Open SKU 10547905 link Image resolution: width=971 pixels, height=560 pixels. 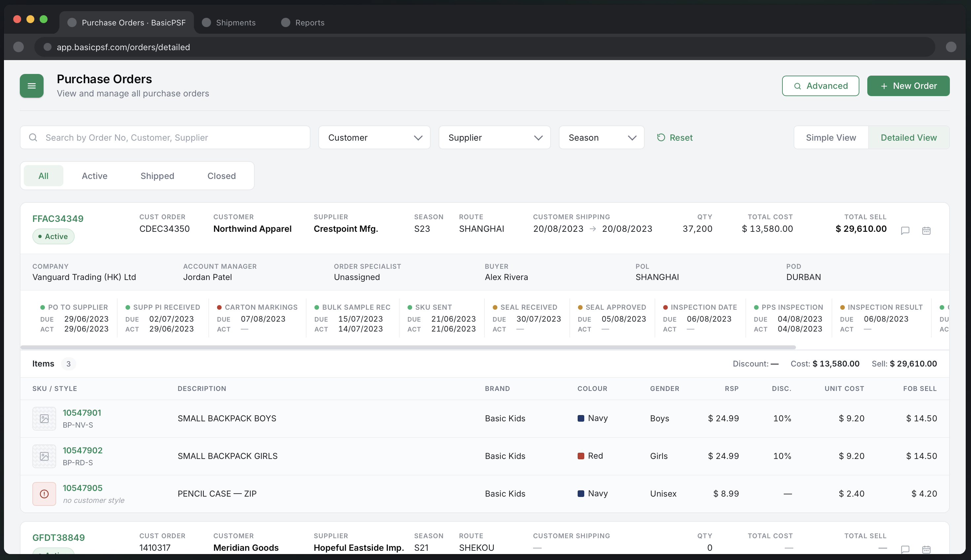click(x=83, y=488)
